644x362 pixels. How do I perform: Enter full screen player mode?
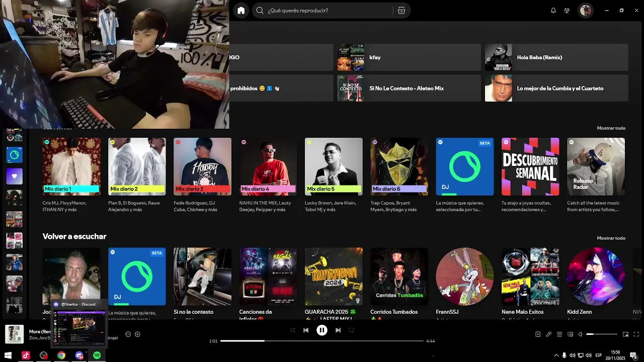pyautogui.click(x=636, y=334)
